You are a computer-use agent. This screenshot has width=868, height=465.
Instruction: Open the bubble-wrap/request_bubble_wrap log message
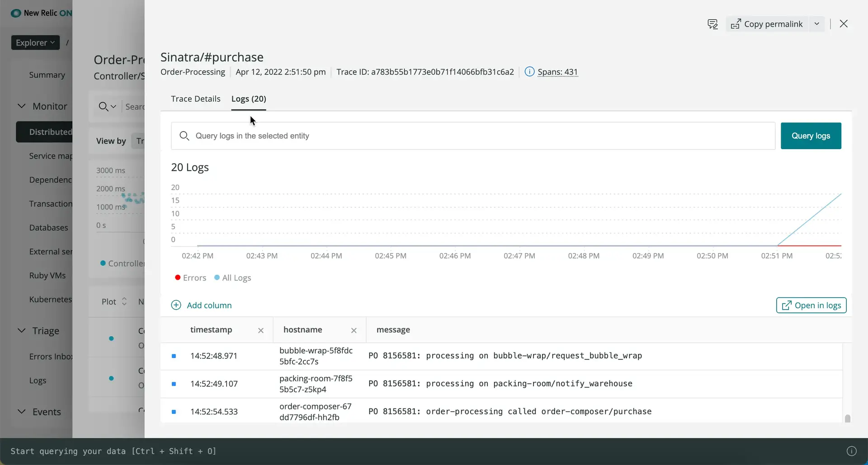click(x=505, y=356)
